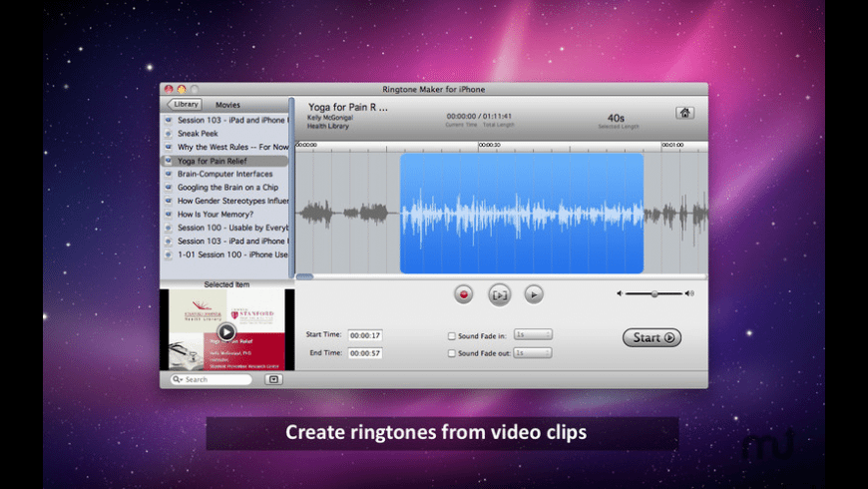Screen dimensions: 868x489
Task: Select How Gender Stereotypes Influence row
Action: point(224,201)
